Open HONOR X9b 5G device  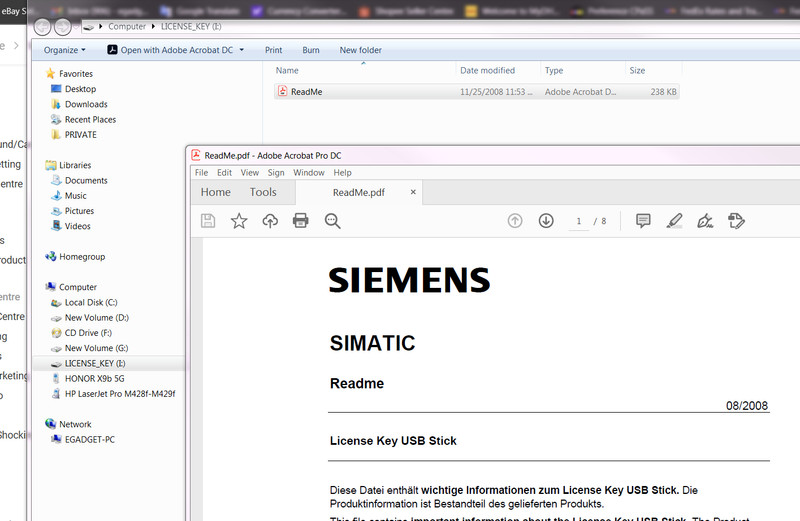(94, 379)
